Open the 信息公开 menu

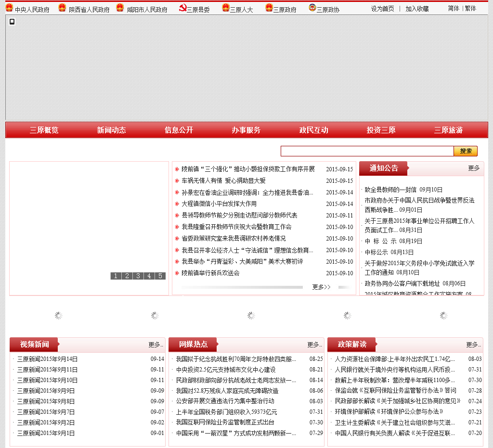tap(179, 130)
